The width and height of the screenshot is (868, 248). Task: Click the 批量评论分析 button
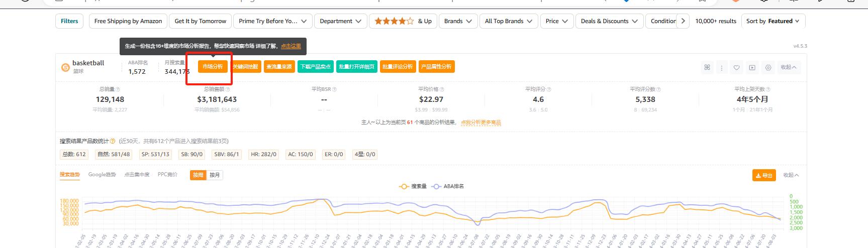[x=398, y=67]
